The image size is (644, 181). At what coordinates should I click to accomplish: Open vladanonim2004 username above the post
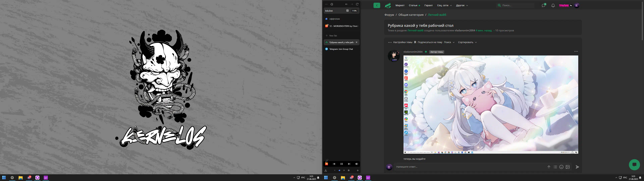tap(413, 52)
